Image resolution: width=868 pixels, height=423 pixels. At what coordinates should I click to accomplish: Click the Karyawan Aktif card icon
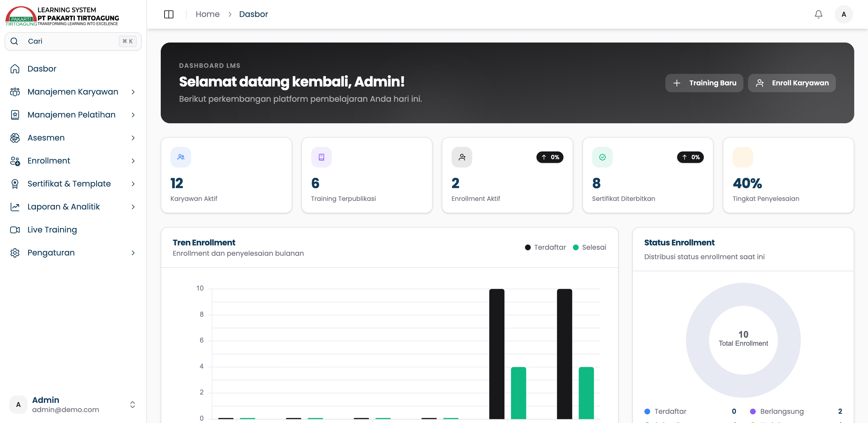pos(181,157)
